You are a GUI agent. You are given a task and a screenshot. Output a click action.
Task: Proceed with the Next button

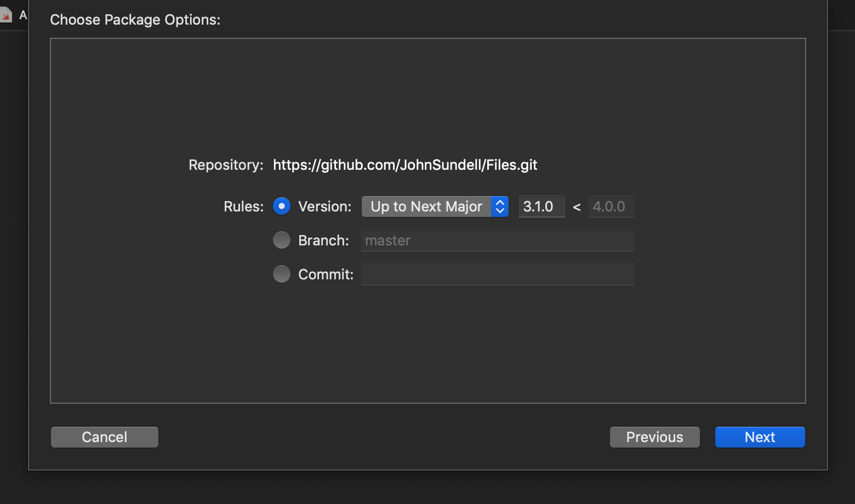760,437
